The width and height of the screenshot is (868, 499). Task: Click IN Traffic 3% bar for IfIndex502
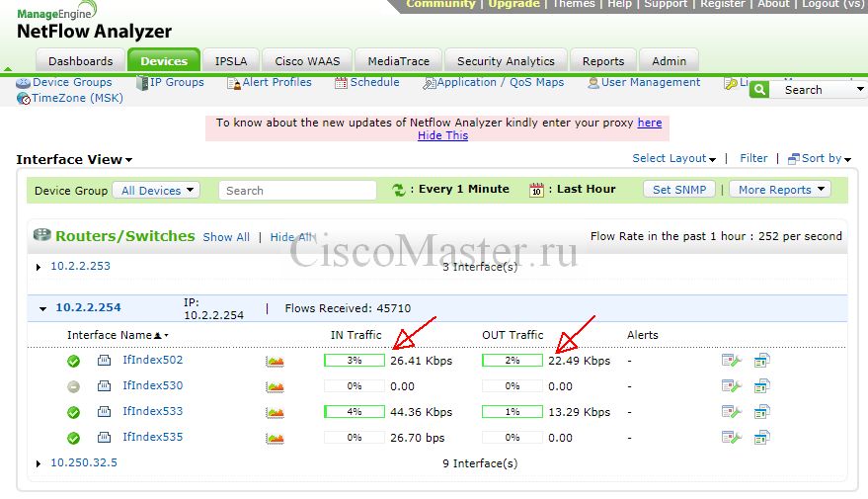coord(355,361)
